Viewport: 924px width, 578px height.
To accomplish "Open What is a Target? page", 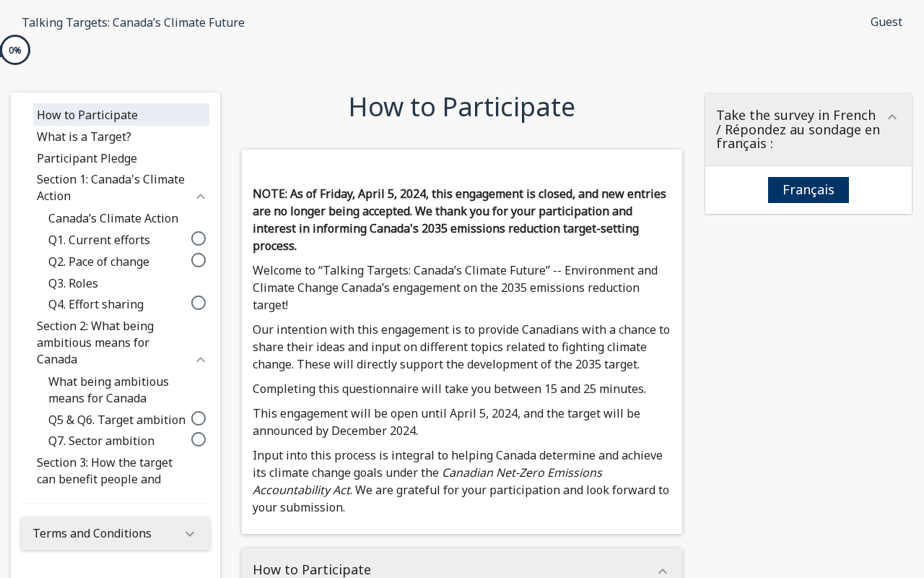I will pyautogui.click(x=84, y=137).
